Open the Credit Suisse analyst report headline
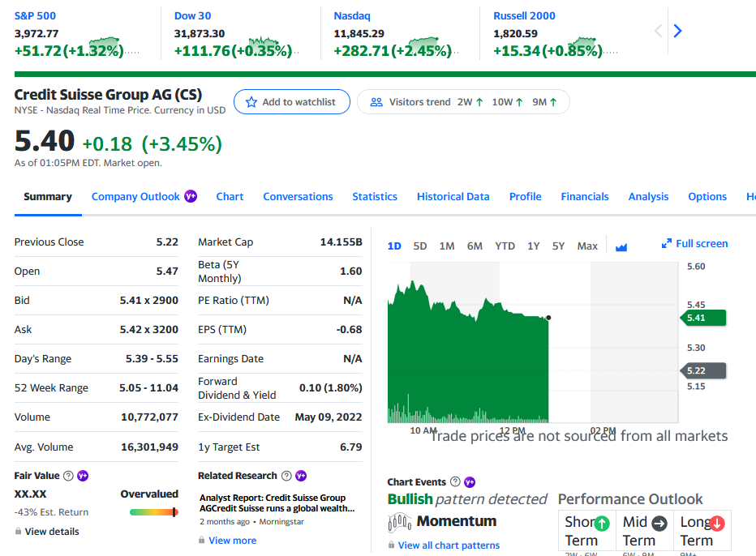Screen dimensions: 756x556 (277, 503)
